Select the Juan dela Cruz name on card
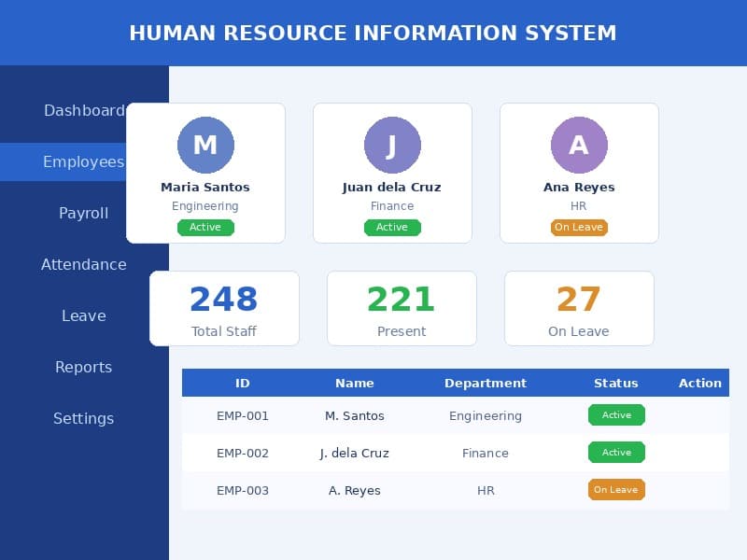The width and height of the screenshot is (747, 560). pyautogui.click(x=392, y=188)
